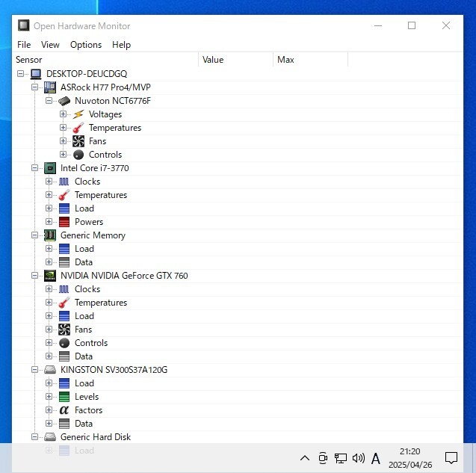Collapse the Nuvoton NCT6776F node
The height and width of the screenshot is (473, 476).
click(x=49, y=100)
